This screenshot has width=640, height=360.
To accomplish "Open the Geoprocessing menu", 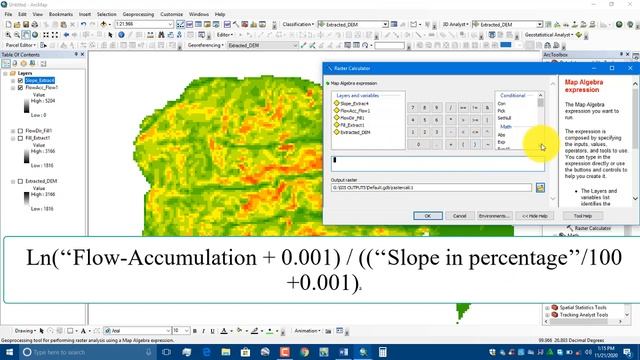I will click(x=138, y=14).
